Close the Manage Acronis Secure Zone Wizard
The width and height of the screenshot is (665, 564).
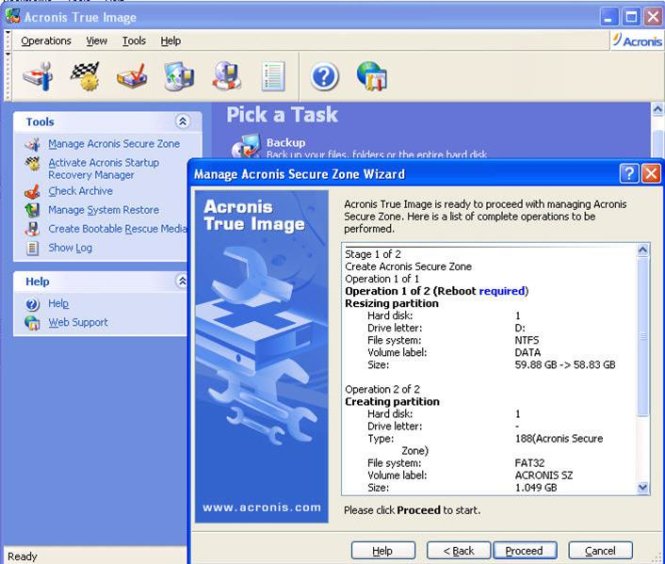pyautogui.click(x=651, y=174)
